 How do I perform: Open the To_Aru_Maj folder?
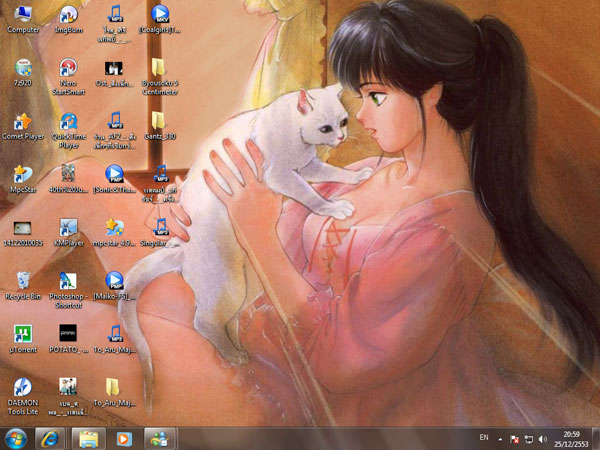click(114, 392)
